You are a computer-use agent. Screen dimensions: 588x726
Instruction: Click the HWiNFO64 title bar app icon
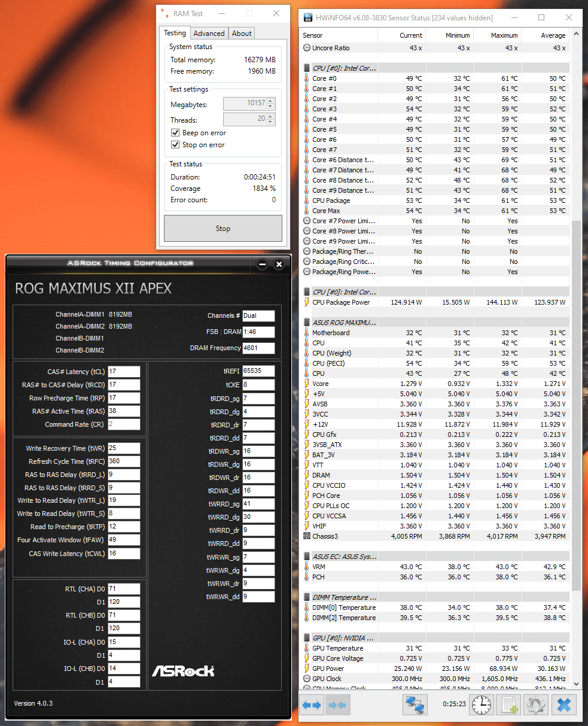[x=308, y=18]
